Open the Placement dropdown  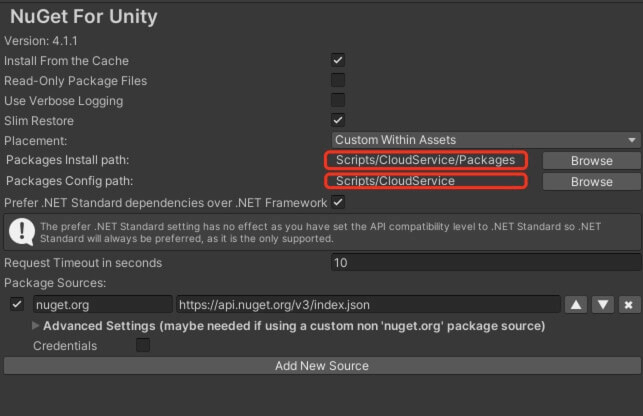tap(486, 140)
